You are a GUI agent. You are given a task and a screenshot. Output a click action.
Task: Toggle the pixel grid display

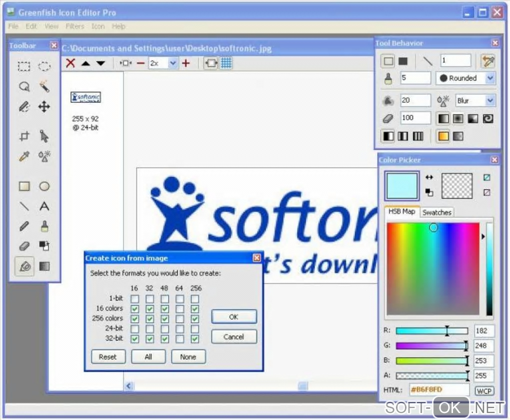(x=226, y=63)
